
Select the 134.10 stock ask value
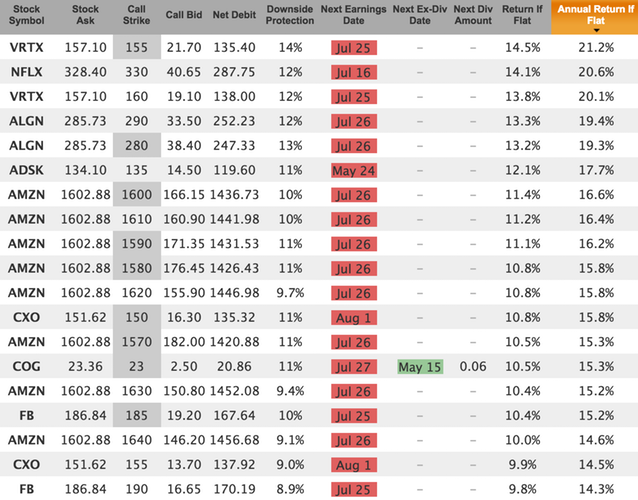[x=85, y=170]
